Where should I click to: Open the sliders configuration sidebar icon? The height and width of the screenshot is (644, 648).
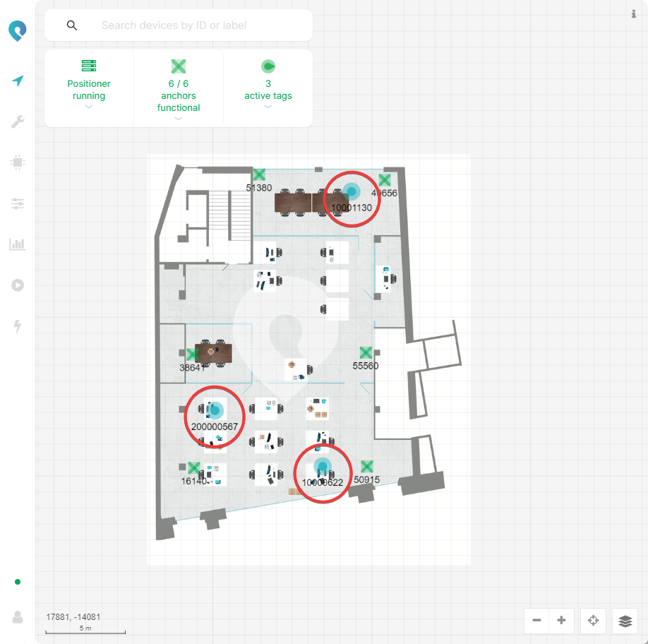pyautogui.click(x=18, y=204)
